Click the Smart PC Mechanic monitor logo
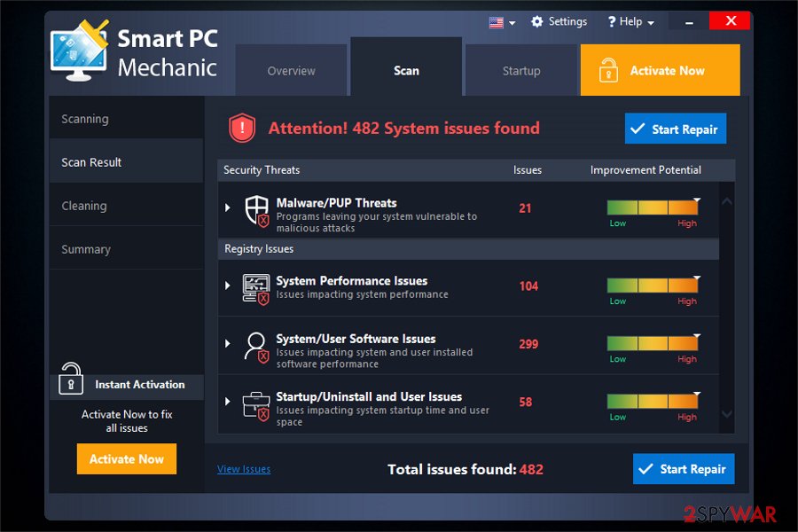Viewport: 798px width, 532px height. click(x=80, y=51)
